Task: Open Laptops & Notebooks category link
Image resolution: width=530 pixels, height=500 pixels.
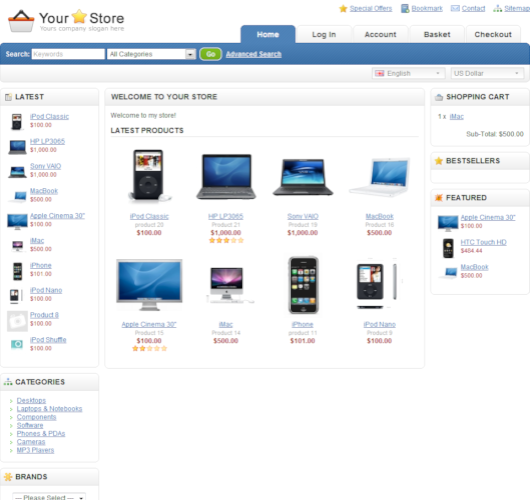Action: pos(49,409)
